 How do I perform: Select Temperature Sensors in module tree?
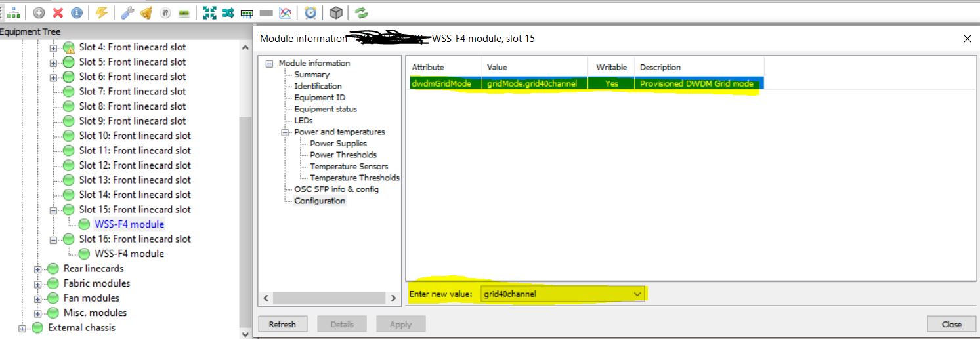349,167
